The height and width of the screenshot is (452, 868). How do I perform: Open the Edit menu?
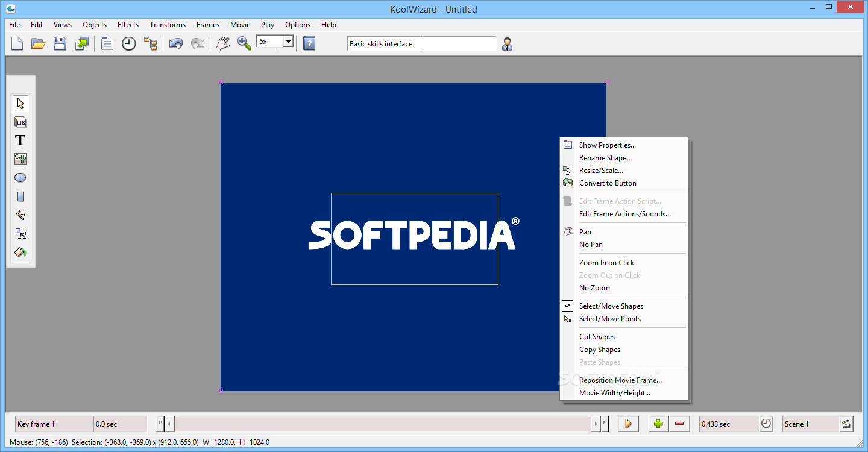click(x=37, y=25)
